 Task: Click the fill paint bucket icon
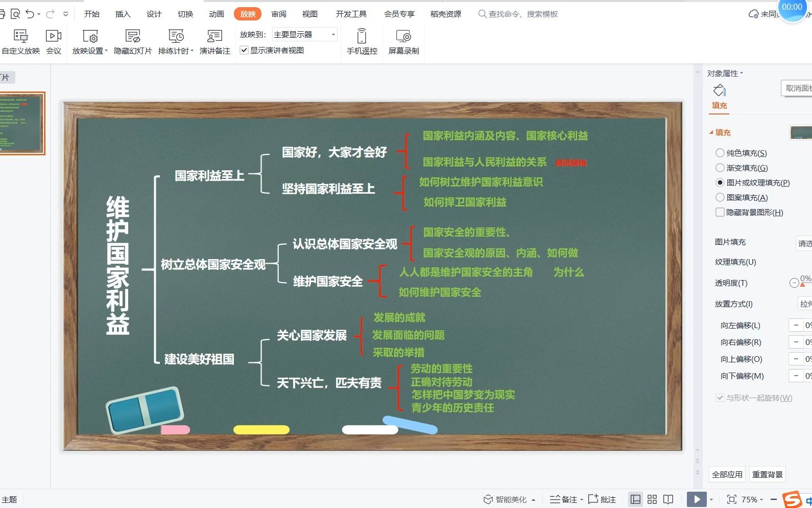coord(719,90)
